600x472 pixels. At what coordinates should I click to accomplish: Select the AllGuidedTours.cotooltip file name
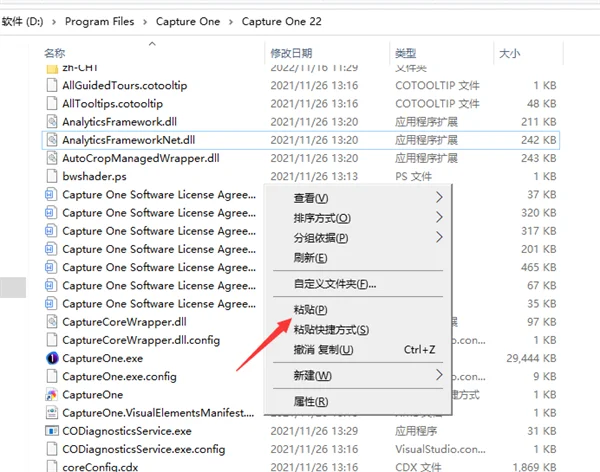[x=125, y=85]
